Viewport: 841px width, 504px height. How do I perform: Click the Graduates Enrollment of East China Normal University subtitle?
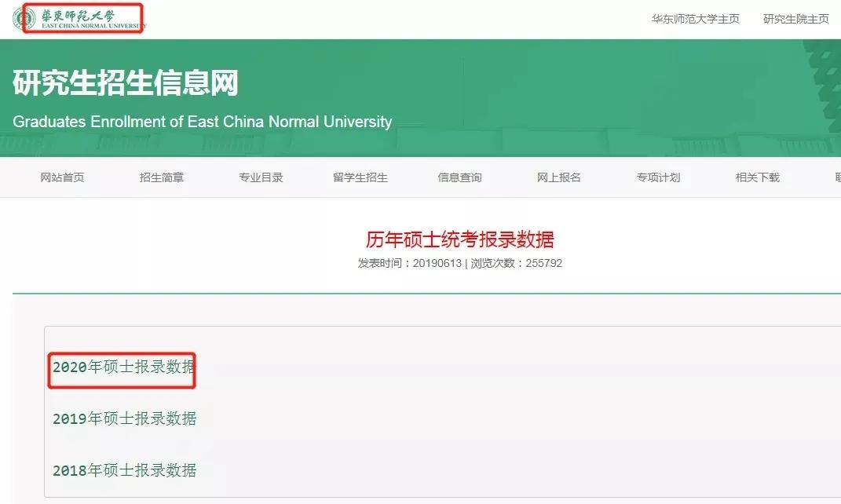click(203, 122)
